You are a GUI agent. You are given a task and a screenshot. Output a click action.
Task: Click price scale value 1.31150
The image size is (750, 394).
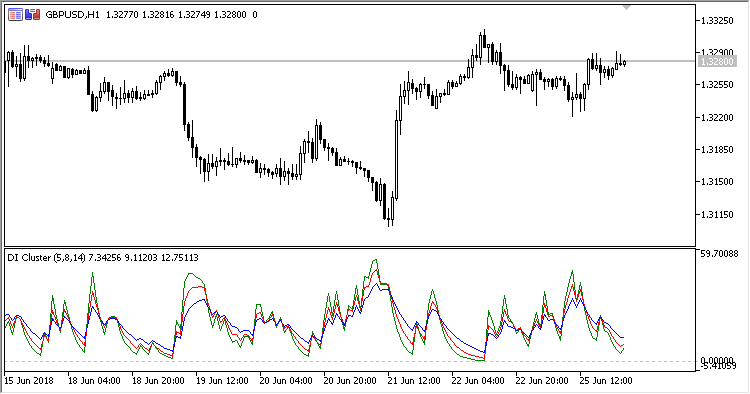(717, 214)
